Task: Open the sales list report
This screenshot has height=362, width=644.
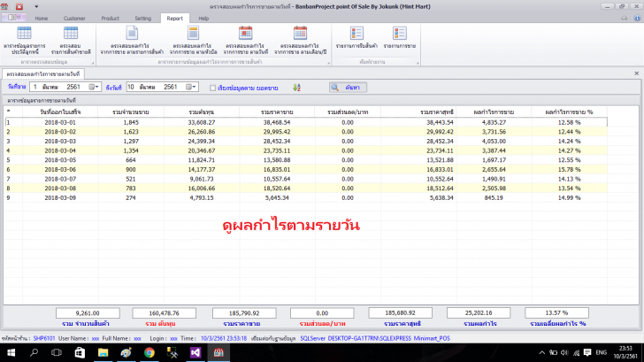Action: (400, 38)
